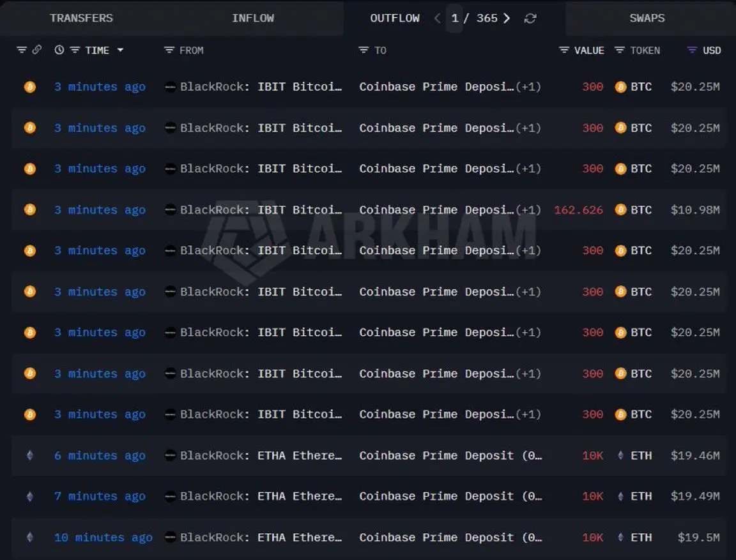Click ETH token icon in the $19.49M row
Image resolution: width=736 pixels, height=560 pixels.
[x=620, y=496]
